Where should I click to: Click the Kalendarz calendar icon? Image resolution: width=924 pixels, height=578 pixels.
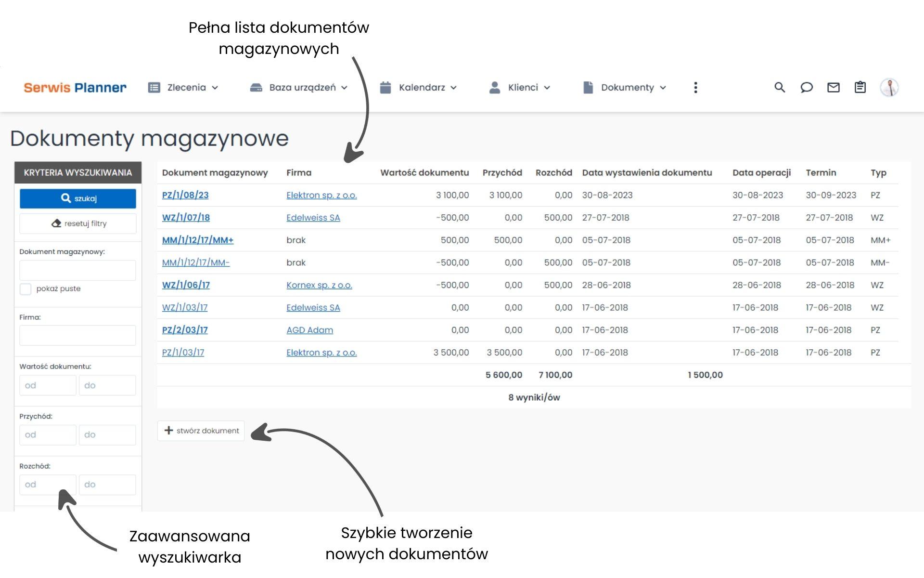385,87
